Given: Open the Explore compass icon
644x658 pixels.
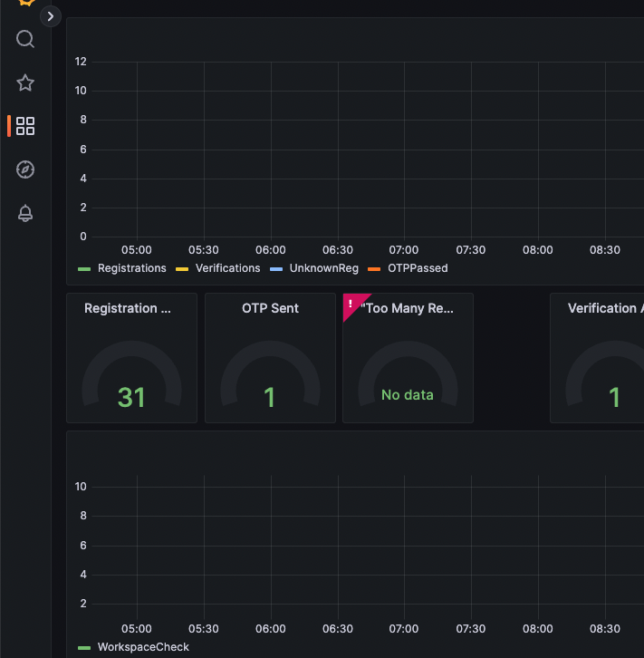Looking at the screenshot, I should click(25, 169).
